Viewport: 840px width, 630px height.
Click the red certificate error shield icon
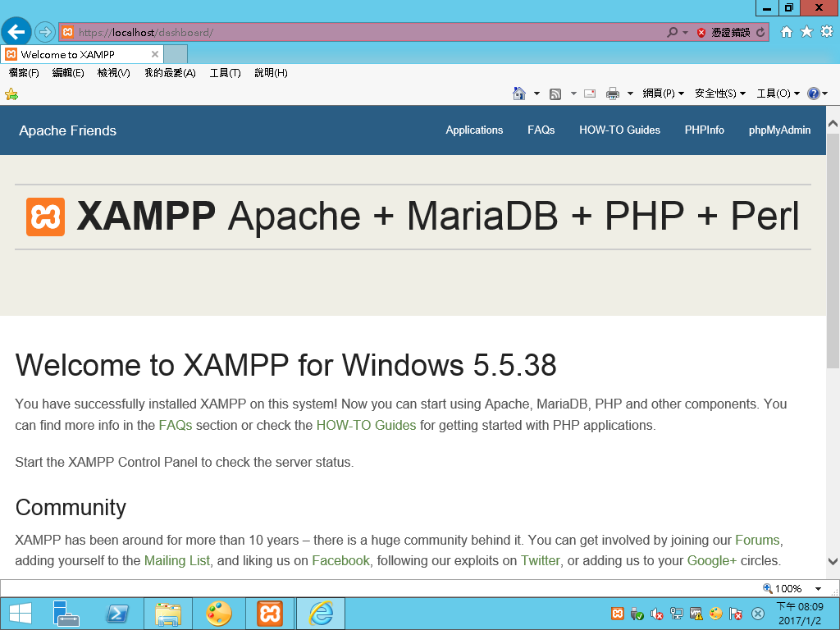(x=701, y=33)
